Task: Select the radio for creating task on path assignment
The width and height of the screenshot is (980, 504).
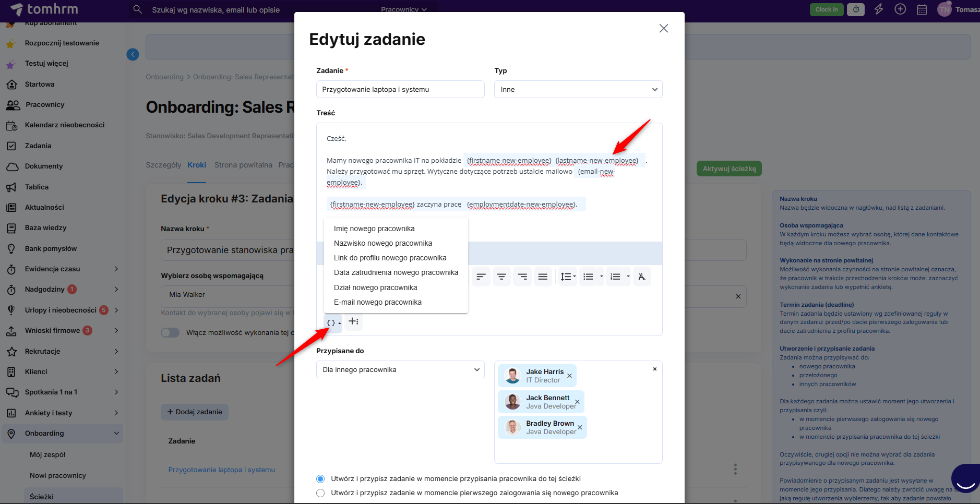Action: click(320, 479)
